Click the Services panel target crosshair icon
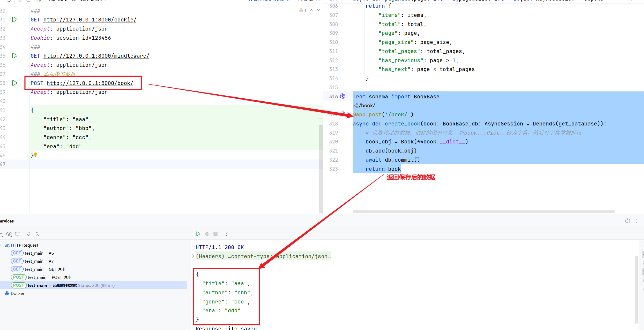The height and width of the screenshot is (330, 644). [x=628, y=221]
